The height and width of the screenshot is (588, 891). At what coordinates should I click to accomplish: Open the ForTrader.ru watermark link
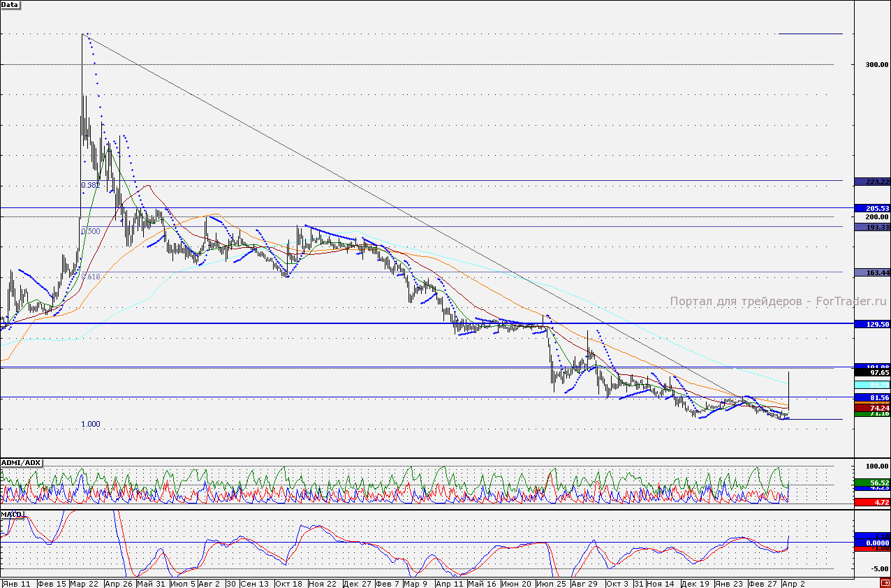pos(778,302)
